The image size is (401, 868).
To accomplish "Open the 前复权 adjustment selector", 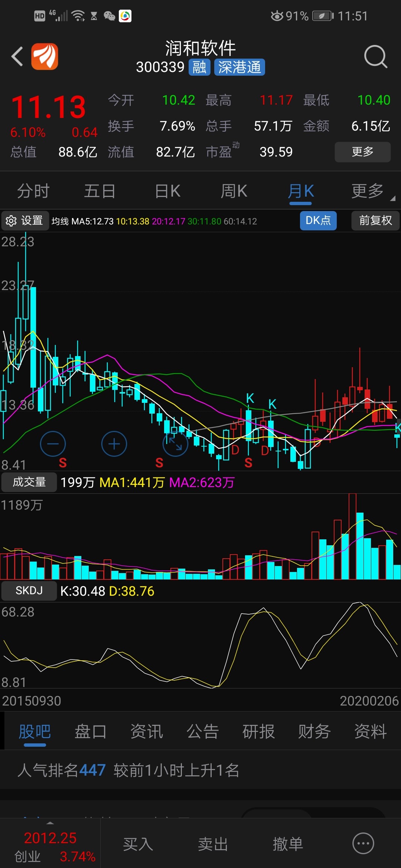I will pyautogui.click(x=375, y=221).
